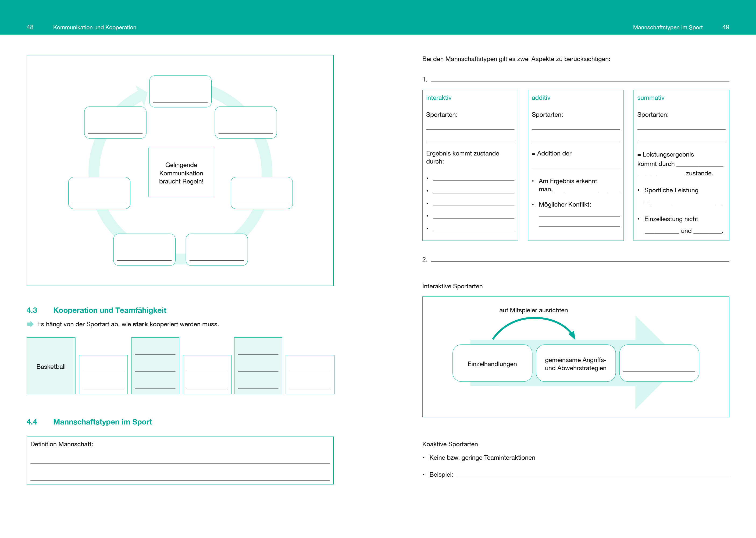Click page number 48 in header
The width and height of the screenshot is (756, 538).
tap(30, 27)
